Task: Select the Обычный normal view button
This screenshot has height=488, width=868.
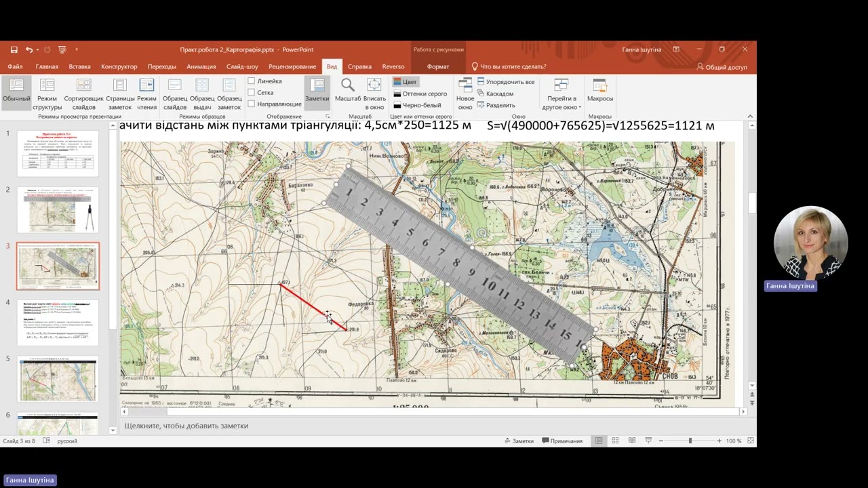Action: (x=16, y=94)
